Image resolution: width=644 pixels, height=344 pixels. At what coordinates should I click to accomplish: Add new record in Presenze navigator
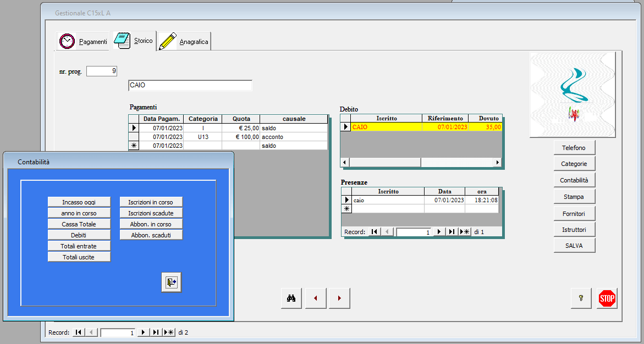(465, 232)
